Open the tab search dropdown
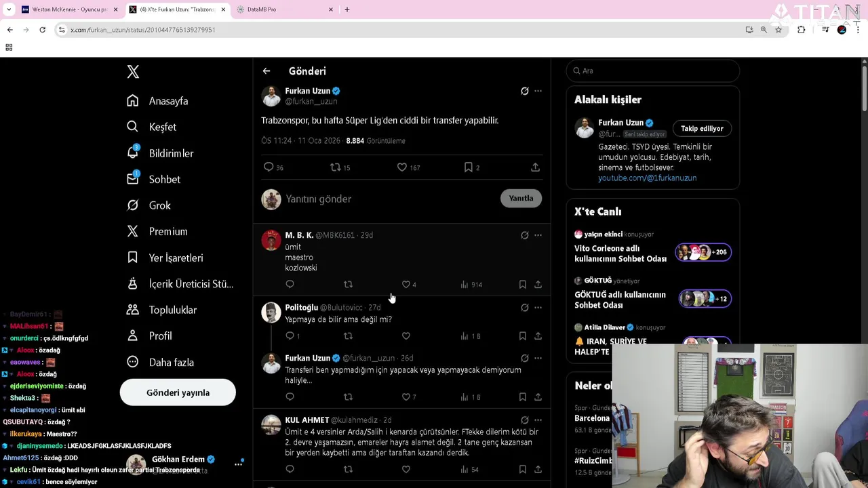 (9, 9)
